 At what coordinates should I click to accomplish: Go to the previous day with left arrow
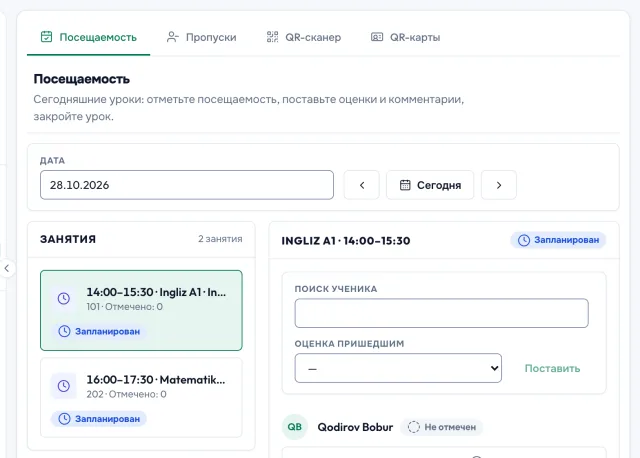(362, 185)
